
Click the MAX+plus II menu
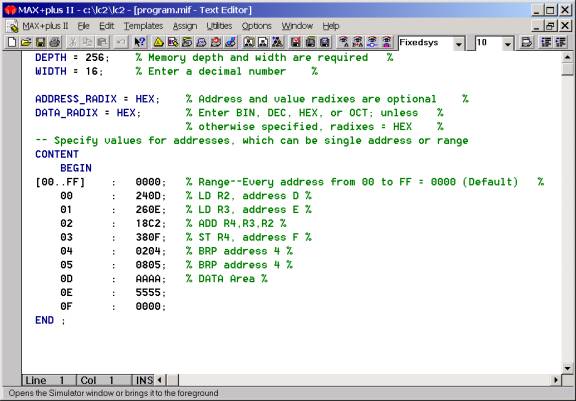45,26
